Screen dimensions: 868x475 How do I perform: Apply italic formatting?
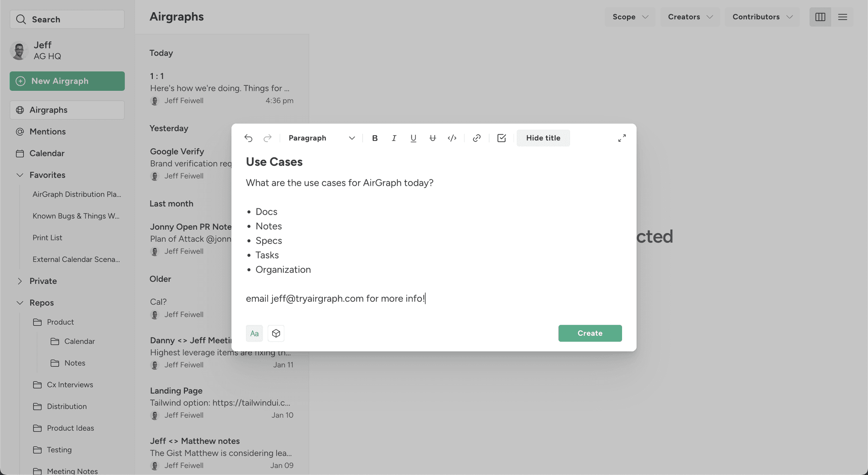pyautogui.click(x=394, y=138)
